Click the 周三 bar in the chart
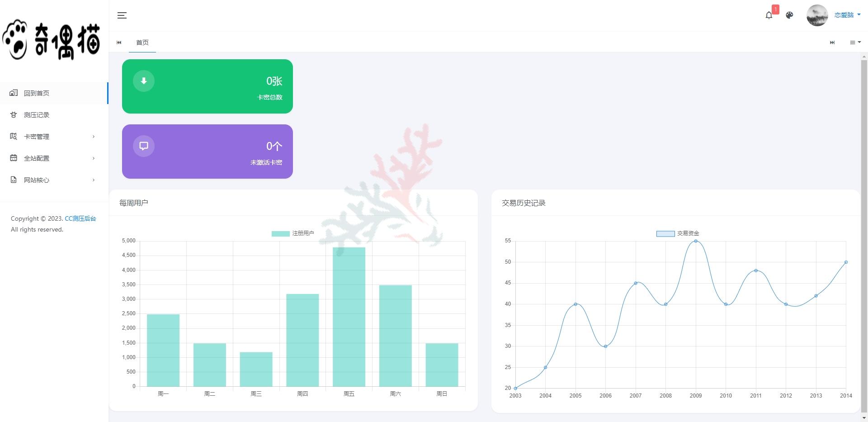868x422 pixels. tap(256, 370)
